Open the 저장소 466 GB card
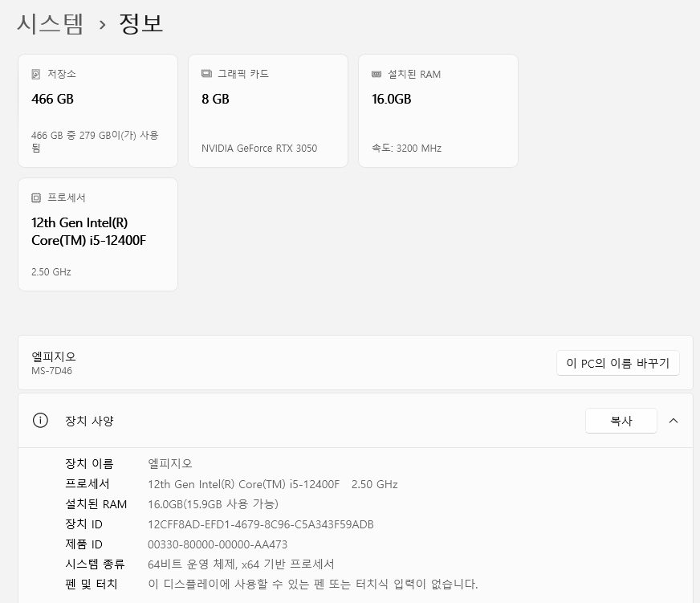The height and width of the screenshot is (603, 700). (98, 111)
